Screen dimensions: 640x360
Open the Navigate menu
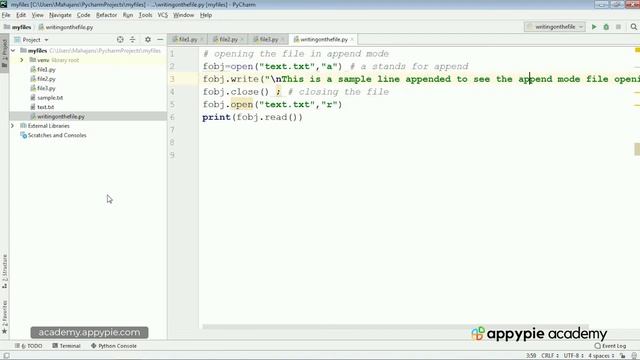point(60,15)
